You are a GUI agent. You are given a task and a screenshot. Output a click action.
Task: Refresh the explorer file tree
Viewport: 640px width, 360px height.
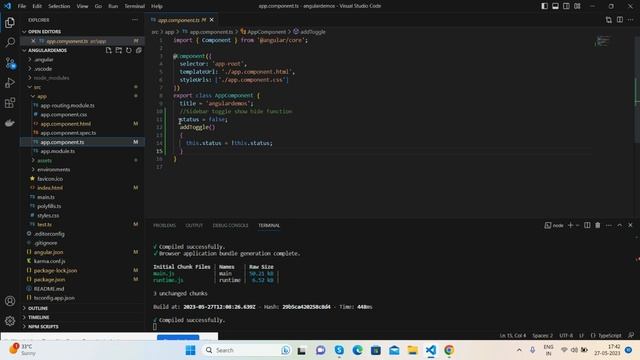point(129,50)
